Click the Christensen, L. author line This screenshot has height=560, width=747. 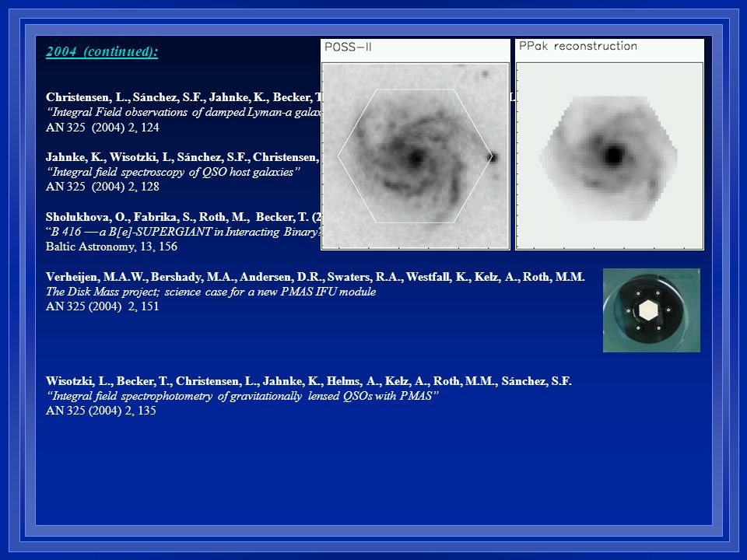click(x=184, y=97)
